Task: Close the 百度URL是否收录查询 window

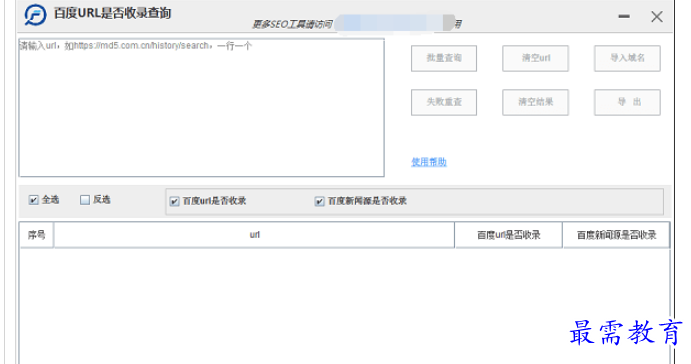Action: pyautogui.click(x=657, y=17)
